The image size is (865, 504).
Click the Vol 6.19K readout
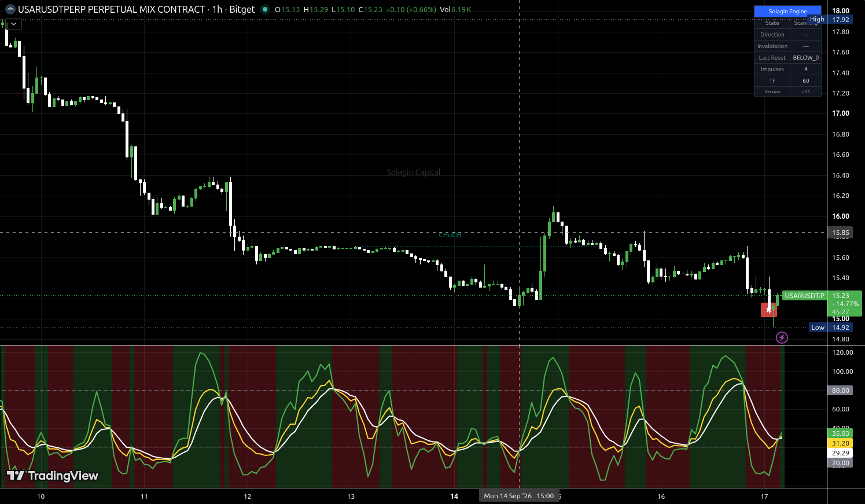455,10
